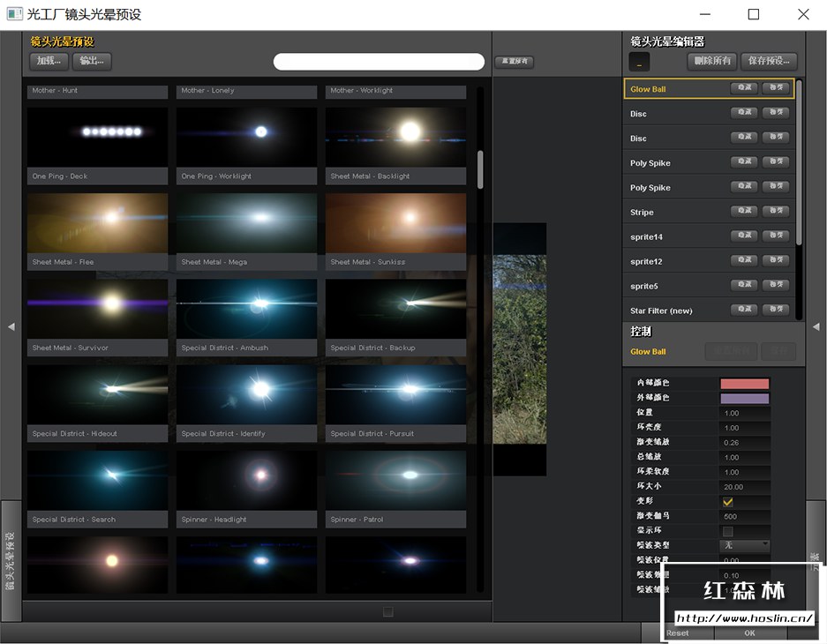Screen dimensions: 827x644
Task: Choose the Sheet Metal - Sunkiss preset thumbnail
Action: pos(395,223)
